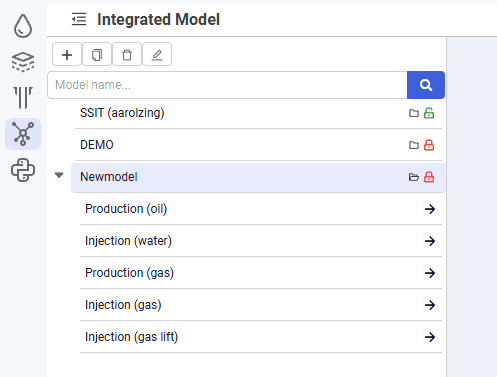497x377 pixels.
Task: Select the network integrated model sidebar icon
Action: click(23, 134)
